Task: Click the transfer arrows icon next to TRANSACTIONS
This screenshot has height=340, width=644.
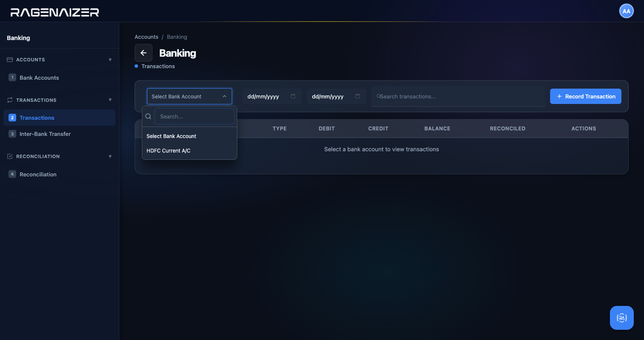Action: [10, 100]
